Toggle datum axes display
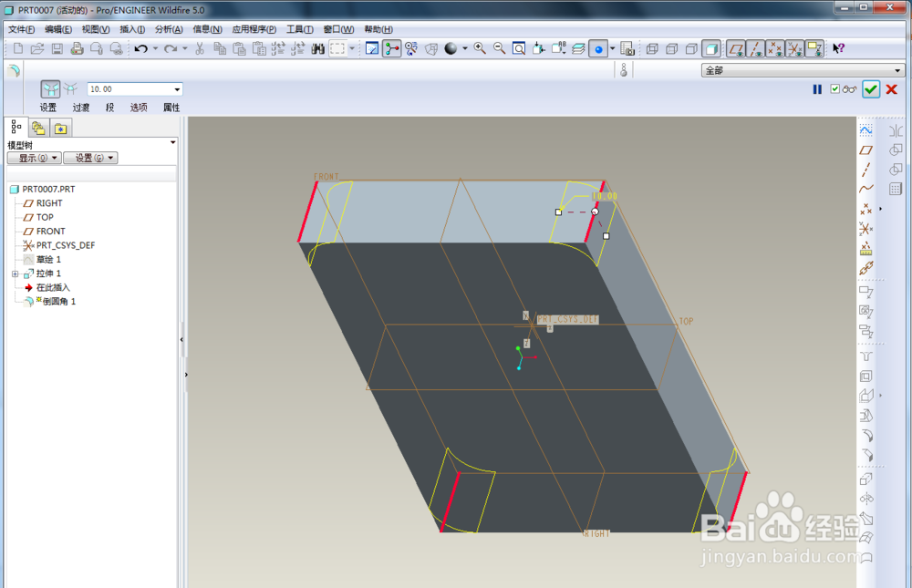The width and height of the screenshot is (912, 588). point(755,49)
